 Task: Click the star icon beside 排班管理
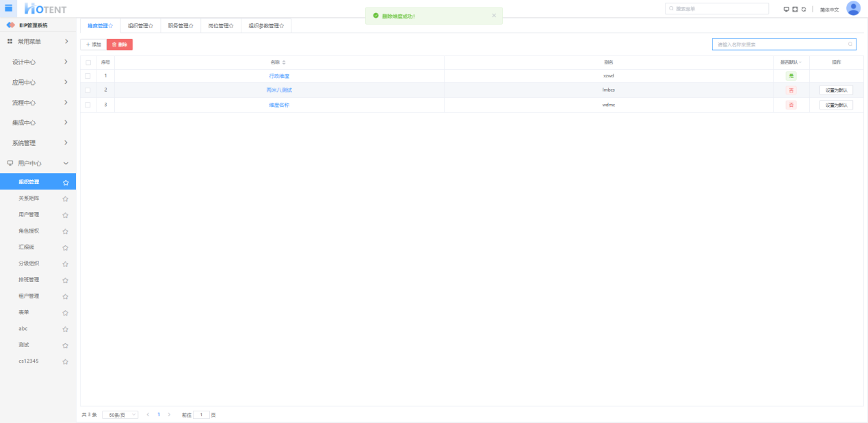coord(66,280)
